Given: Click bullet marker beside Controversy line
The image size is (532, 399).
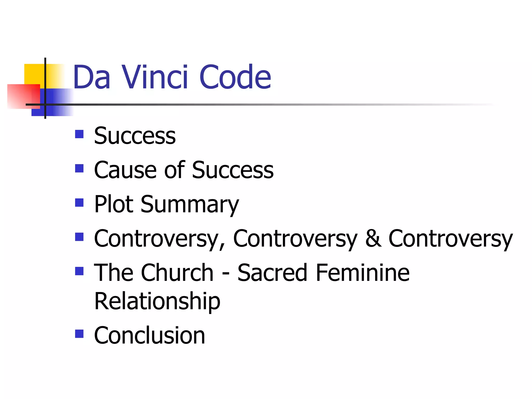Looking at the screenshot, I should coord(79,237).
